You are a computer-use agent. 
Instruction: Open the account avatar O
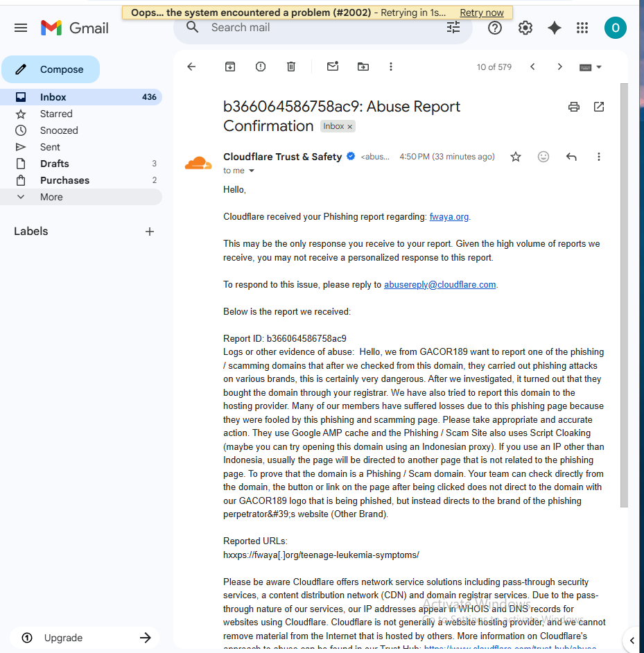616,28
